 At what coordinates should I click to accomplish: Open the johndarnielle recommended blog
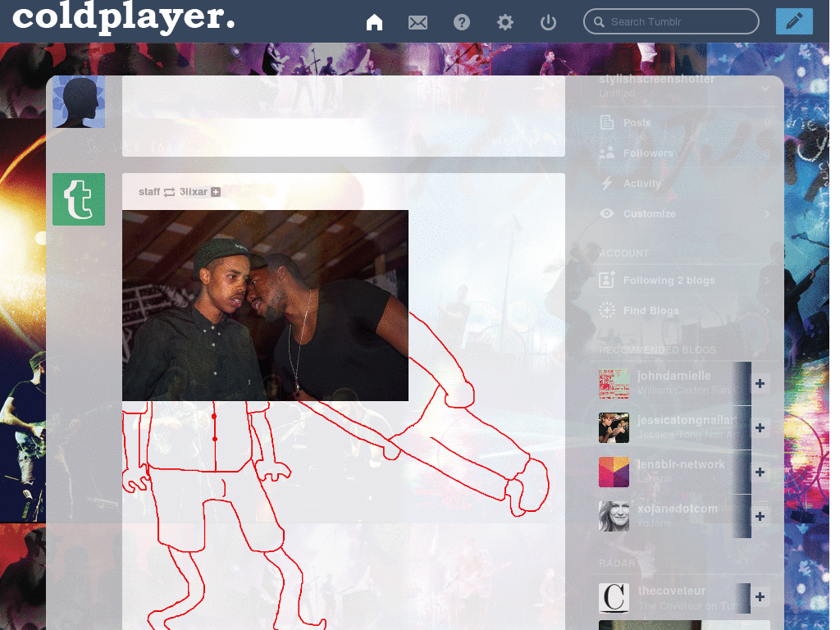tap(674, 376)
